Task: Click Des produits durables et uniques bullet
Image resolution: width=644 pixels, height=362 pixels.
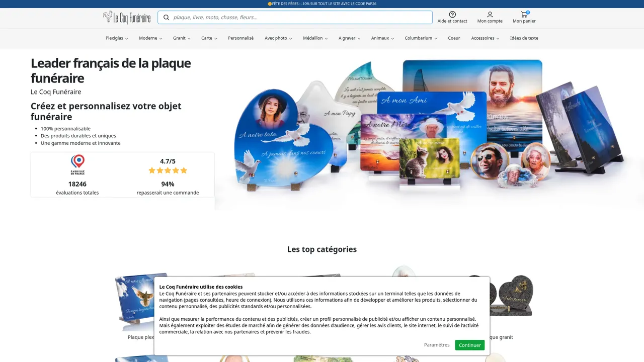Action: pos(78,136)
